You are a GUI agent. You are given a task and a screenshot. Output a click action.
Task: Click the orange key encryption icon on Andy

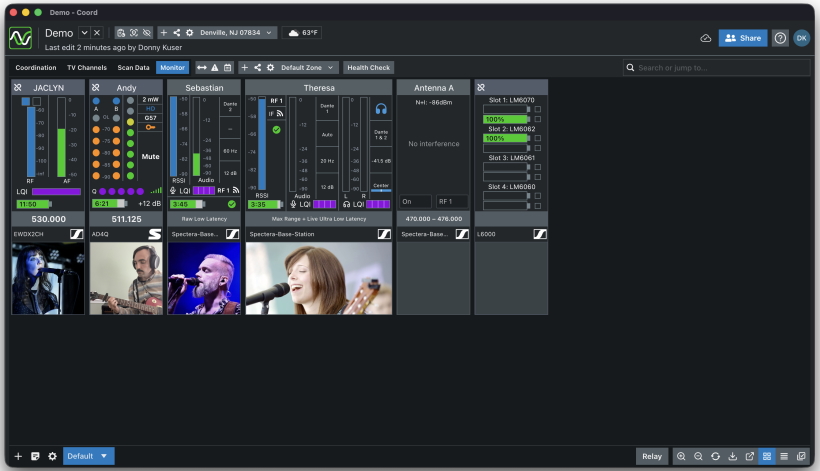pyautogui.click(x=151, y=127)
